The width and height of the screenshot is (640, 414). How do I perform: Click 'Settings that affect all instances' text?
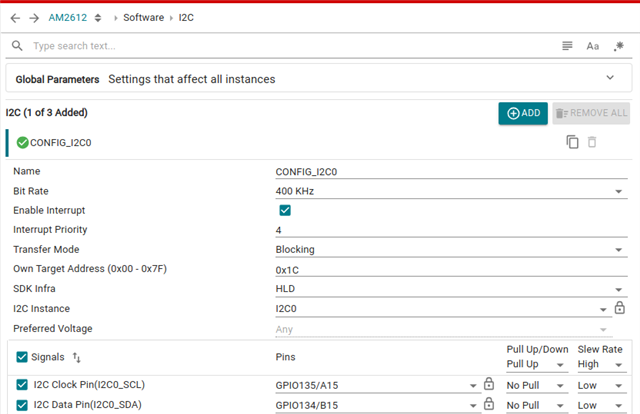tap(192, 79)
